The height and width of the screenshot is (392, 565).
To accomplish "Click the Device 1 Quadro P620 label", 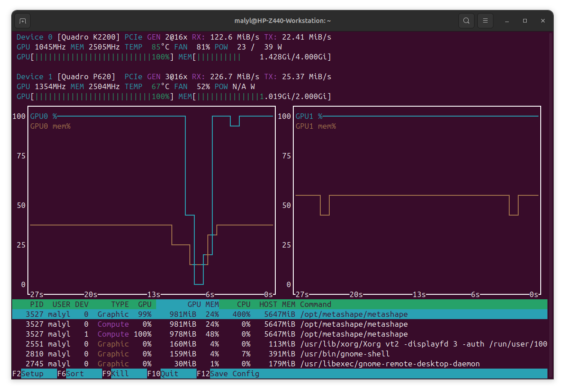I will coord(66,77).
